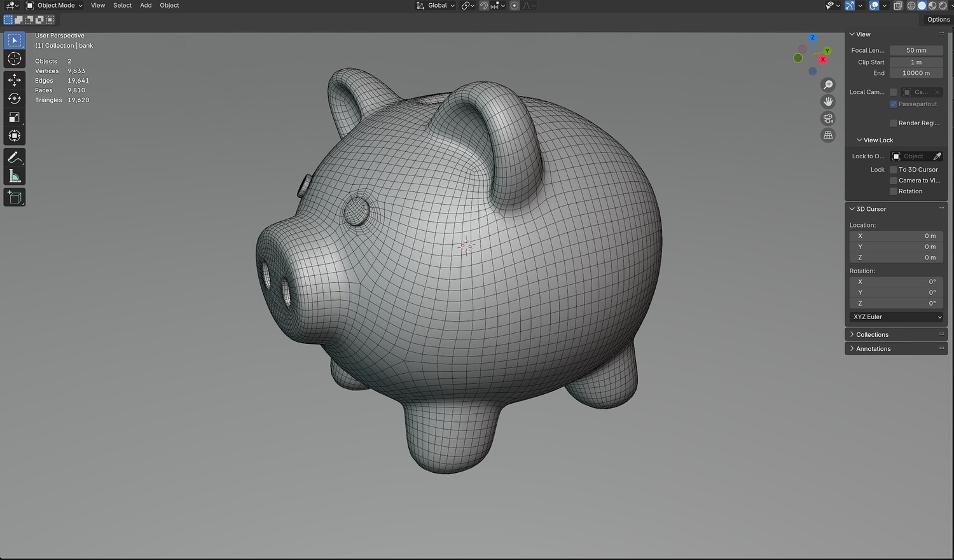This screenshot has height=560, width=954.
Task: Uncheck the Passepartout checkbox
Action: [x=893, y=104]
